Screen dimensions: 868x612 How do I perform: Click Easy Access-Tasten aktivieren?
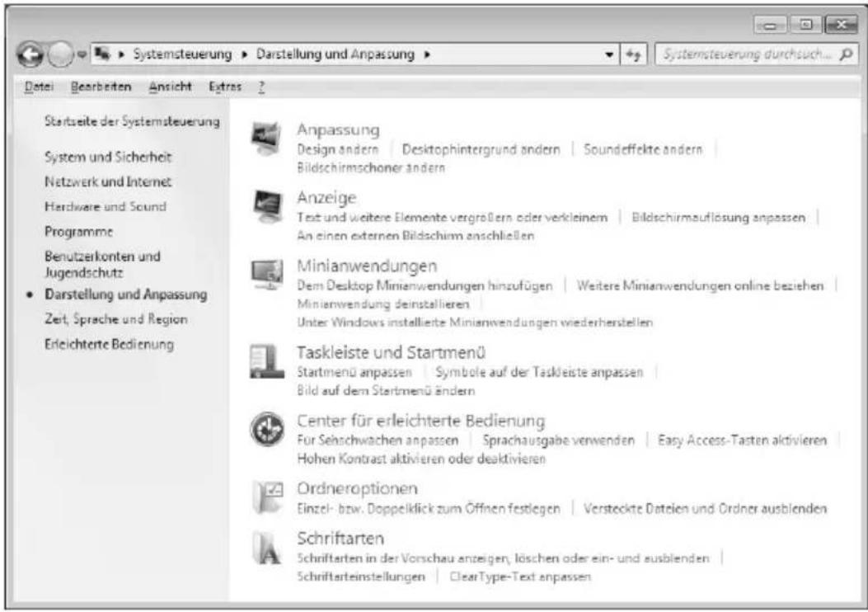click(743, 440)
